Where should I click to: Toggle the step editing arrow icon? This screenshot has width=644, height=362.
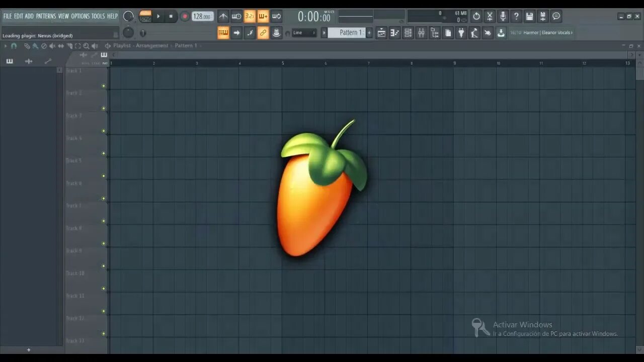pos(236,33)
